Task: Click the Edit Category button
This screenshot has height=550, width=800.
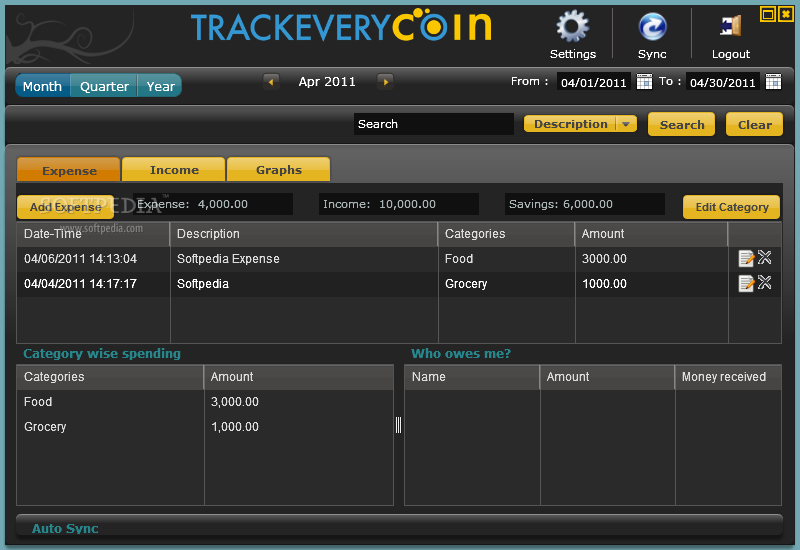Action: (x=732, y=207)
